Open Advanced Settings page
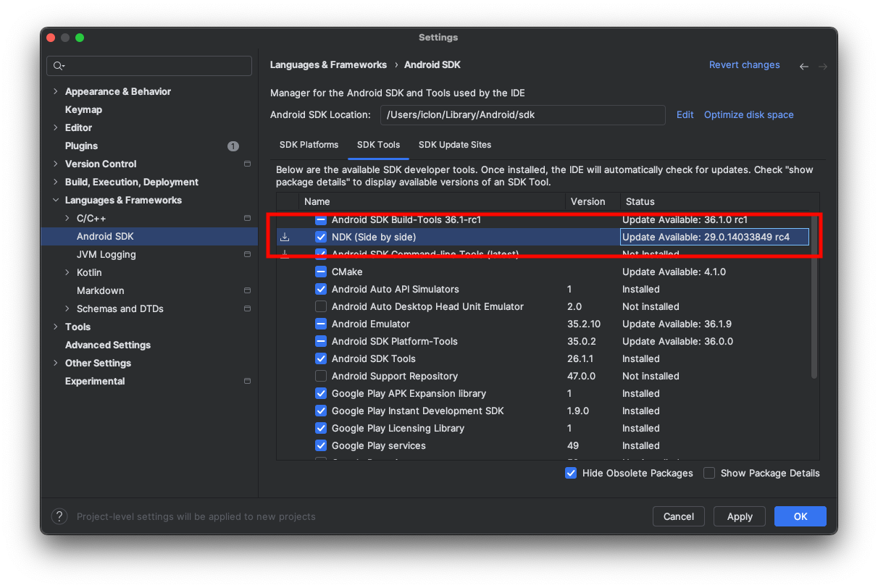Screen dimensions: 878x588 [108, 345]
